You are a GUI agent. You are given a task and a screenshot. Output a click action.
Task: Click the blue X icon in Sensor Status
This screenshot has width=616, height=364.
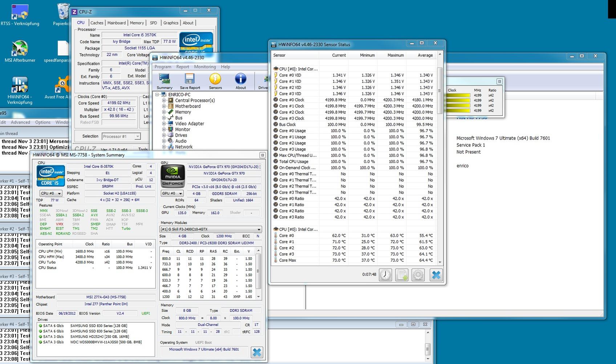pyautogui.click(x=436, y=275)
